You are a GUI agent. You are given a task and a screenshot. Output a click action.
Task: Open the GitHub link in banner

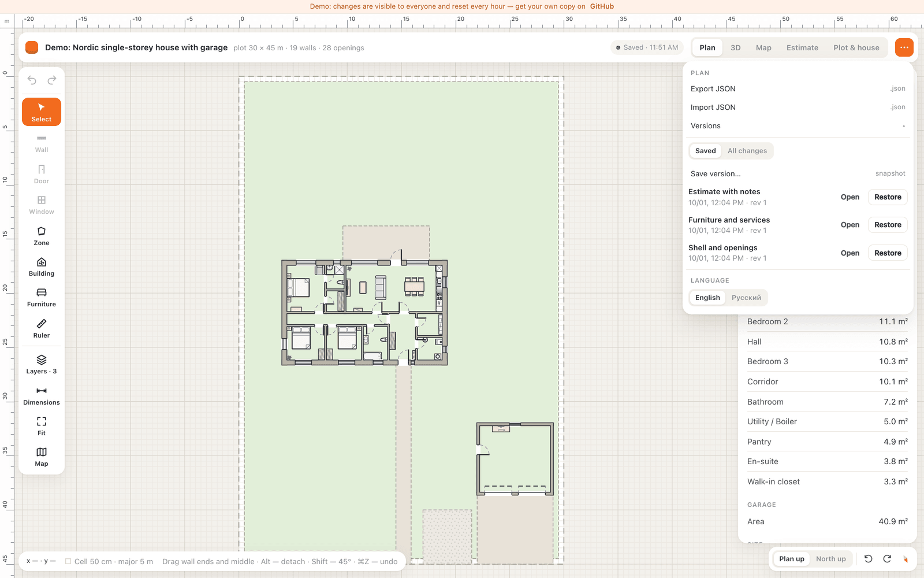(602, 6)
